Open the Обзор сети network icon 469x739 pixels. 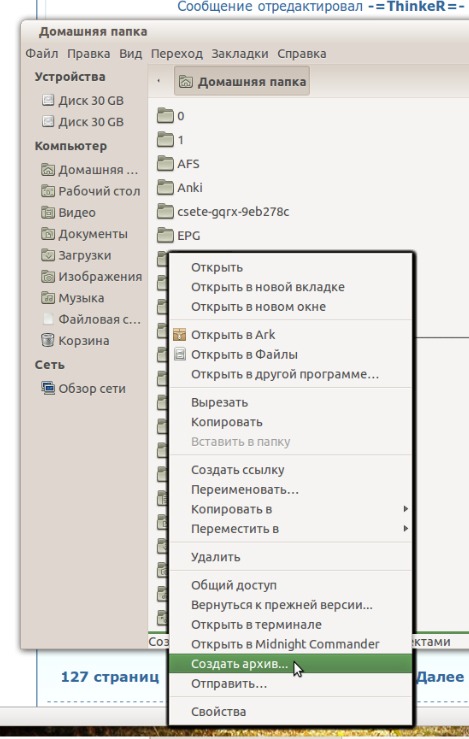(x=48, y=388)
